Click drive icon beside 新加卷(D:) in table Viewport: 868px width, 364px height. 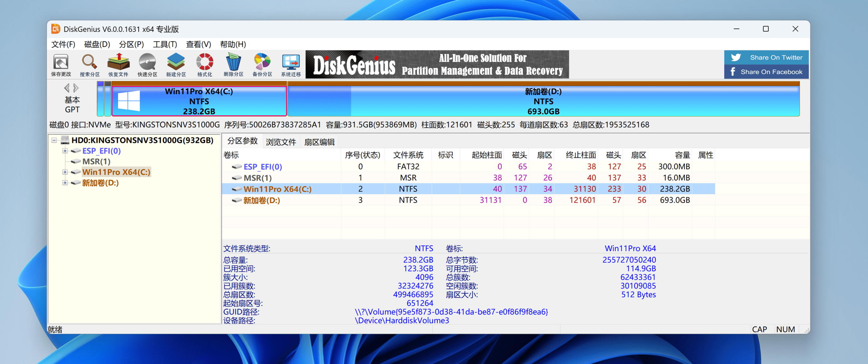click(236, 200)
